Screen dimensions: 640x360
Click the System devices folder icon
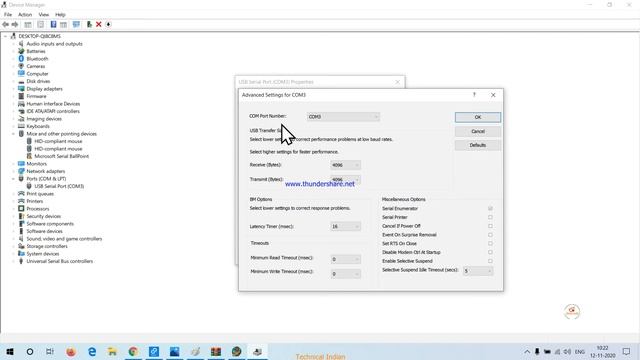pos(21,253)
